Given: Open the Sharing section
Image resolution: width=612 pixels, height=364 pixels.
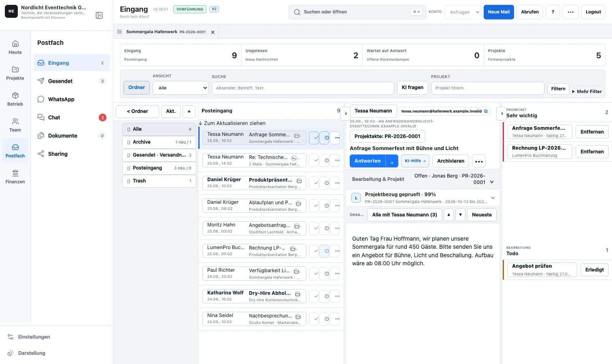Looking at the screenshot, I should click(72, 154).
